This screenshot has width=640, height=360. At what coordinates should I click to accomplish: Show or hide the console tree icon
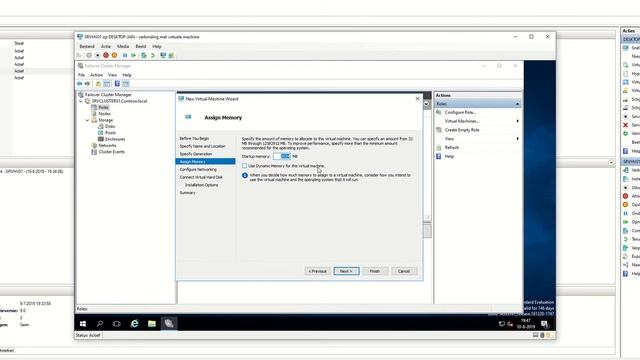(x=107, y=84)
